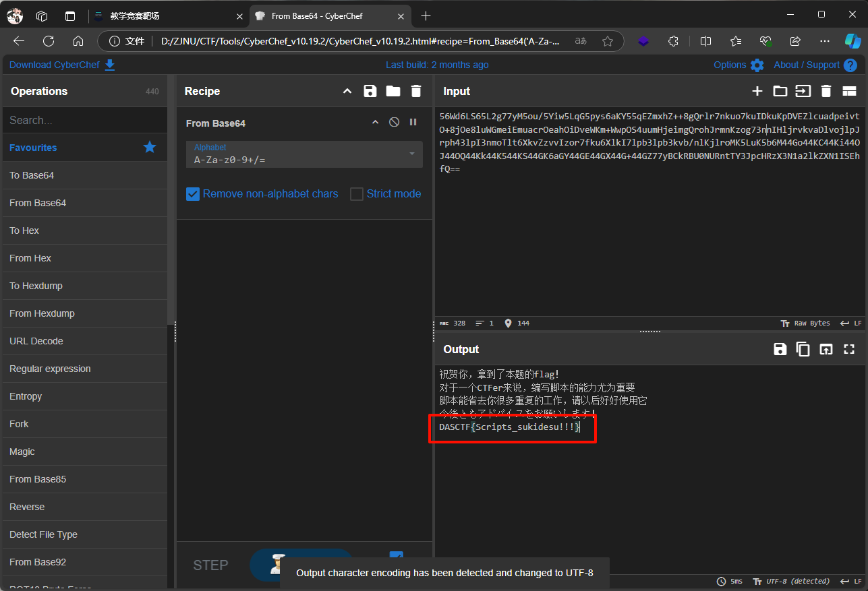This screenshot has height=591, width=868.
Task: Change the output LF end-of-line sequence
Action: [x=851, y=582]
